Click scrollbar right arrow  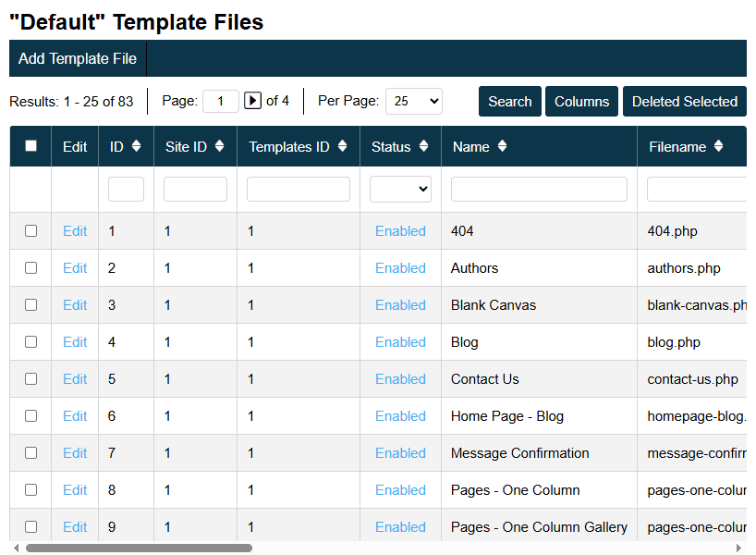(x=738, y=548)
